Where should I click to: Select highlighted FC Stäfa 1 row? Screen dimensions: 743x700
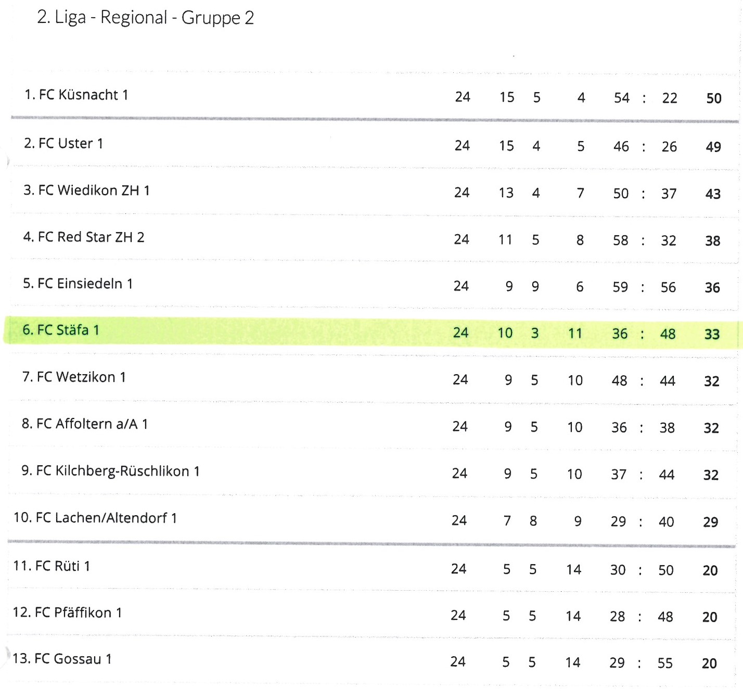point(371,332)
